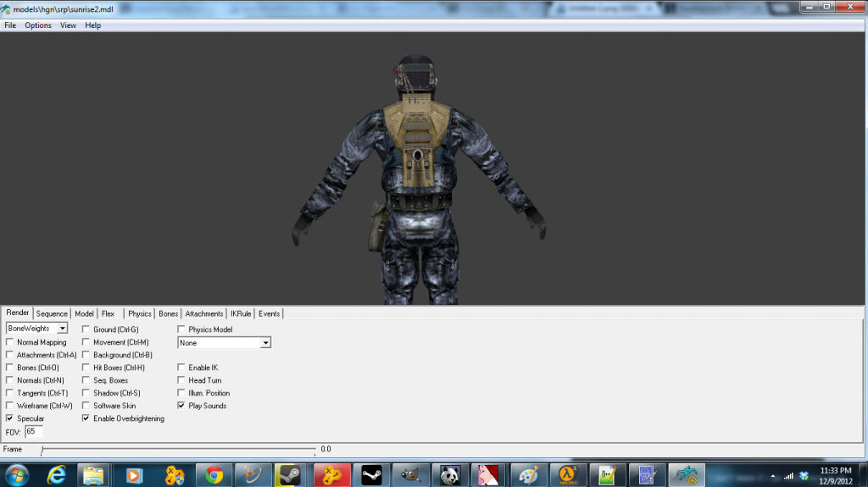
Task: Open the Windows Start menu orb
Action: [15, 475]
